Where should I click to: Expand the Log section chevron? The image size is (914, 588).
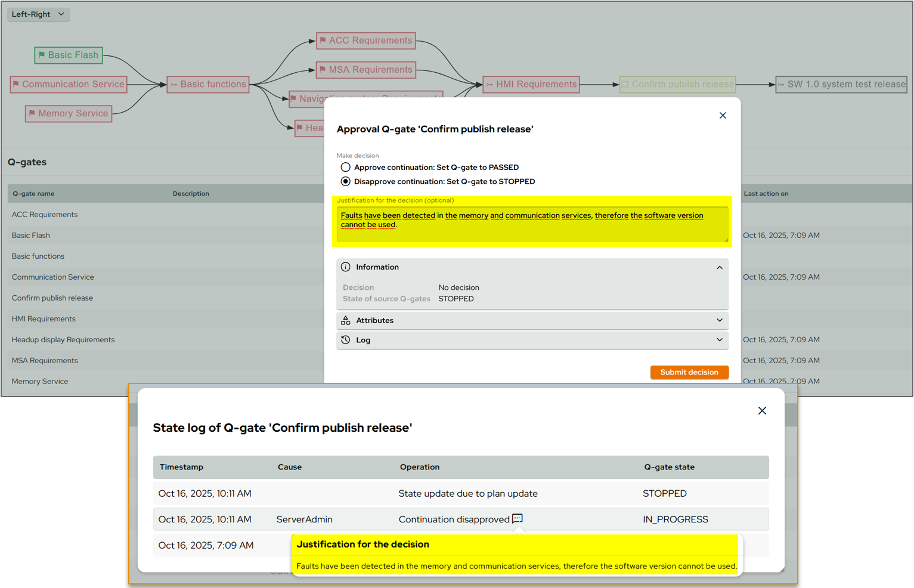(720, 340)
